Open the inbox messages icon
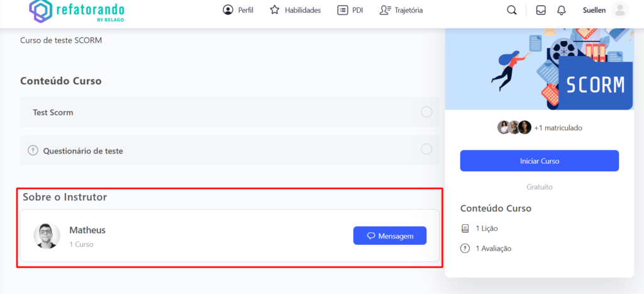This screenshot has width=644, height=294. tap(540, 10)
